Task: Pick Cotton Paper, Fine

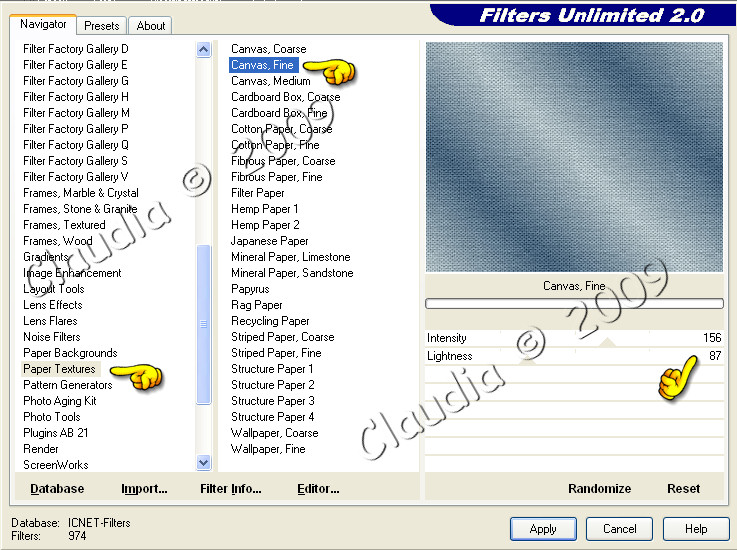Action: [x=275, y=145]
